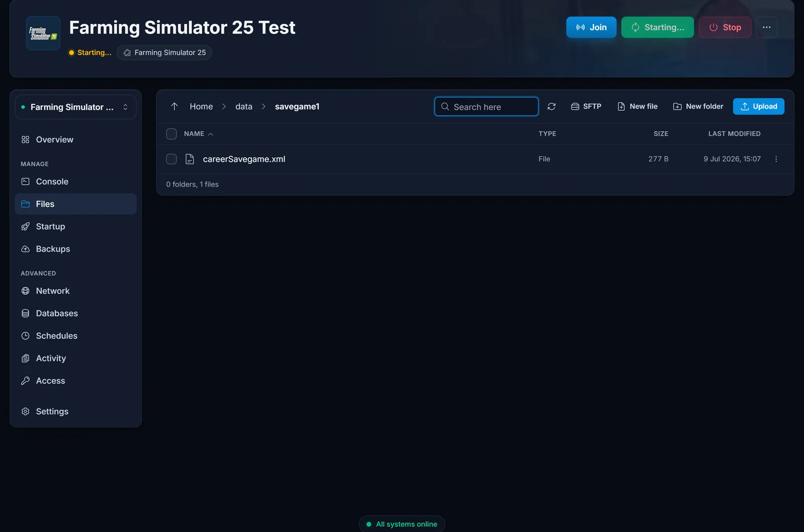The width and height of the screenshot is (804, 532).
Task: Focus the Search here field
Action: (486, 107)
